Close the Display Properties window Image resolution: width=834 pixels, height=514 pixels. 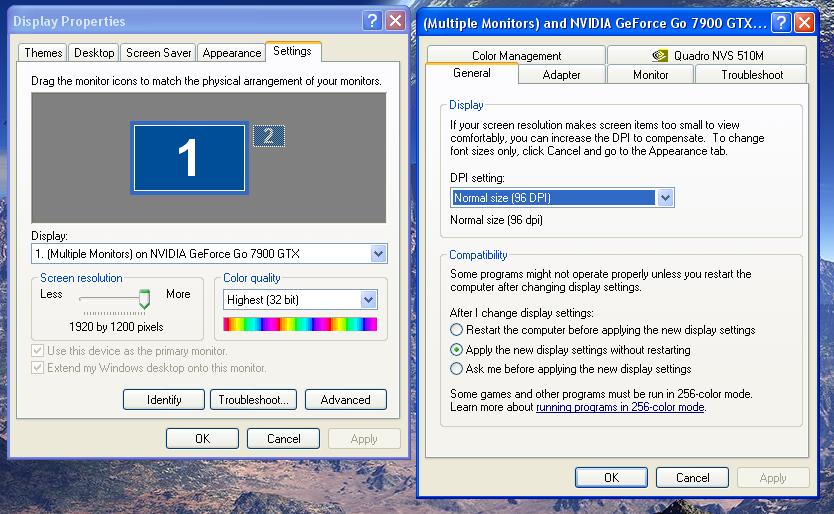[x=395, y=21]
